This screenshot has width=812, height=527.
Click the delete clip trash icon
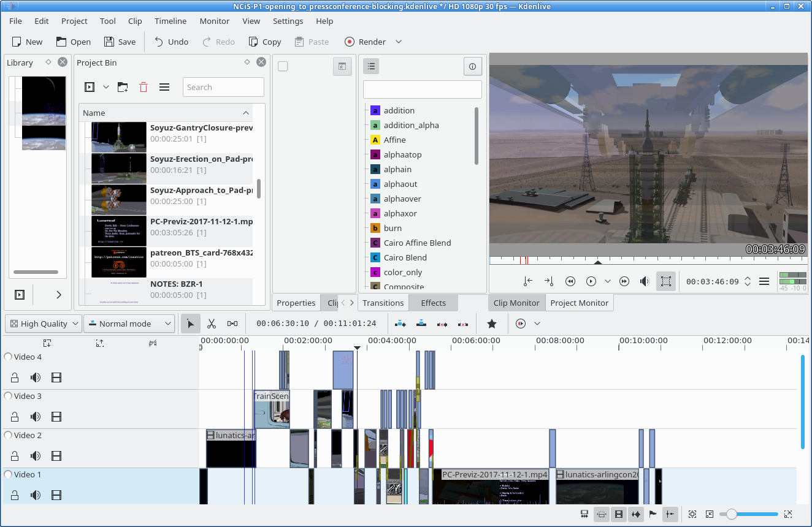[144, 87]
